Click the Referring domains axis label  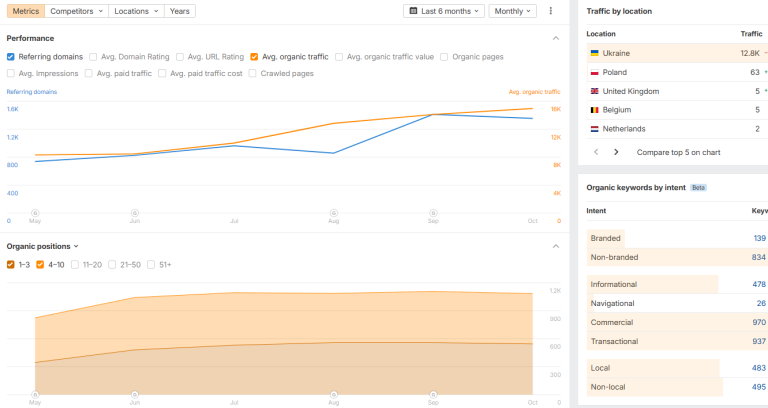(x=32, y=92)
